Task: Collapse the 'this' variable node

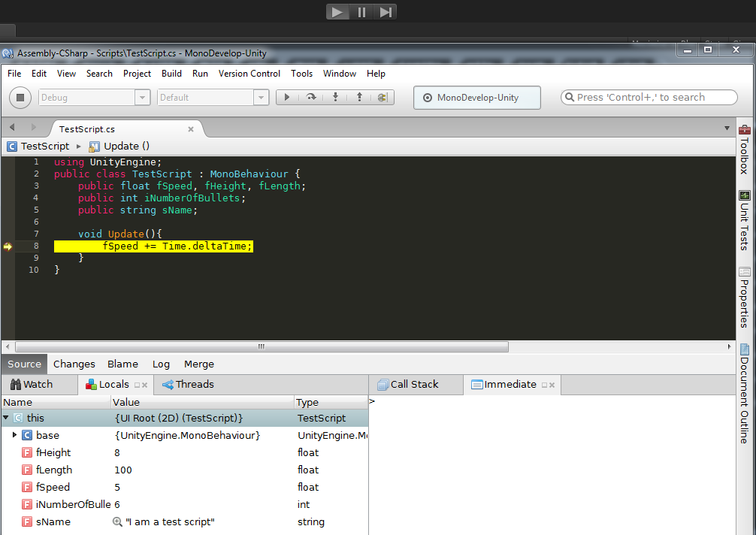Action: (x=6, y=418)
